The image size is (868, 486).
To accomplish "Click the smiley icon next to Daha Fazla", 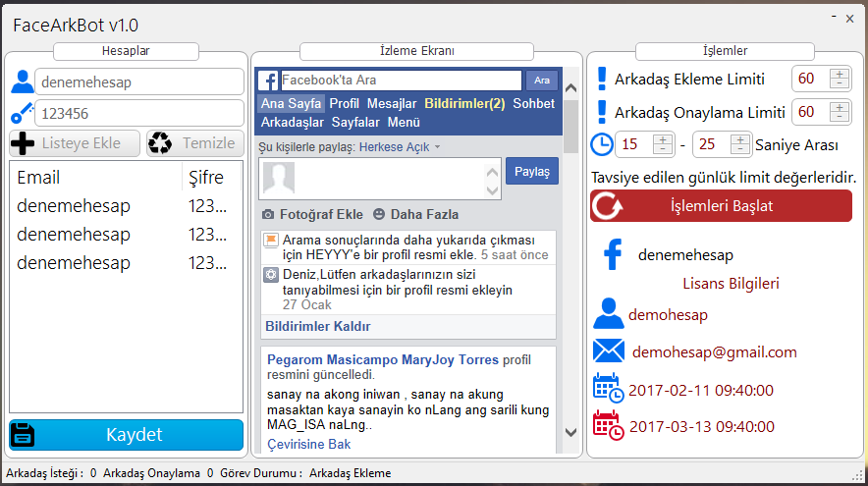I will (x=379, y=214).
